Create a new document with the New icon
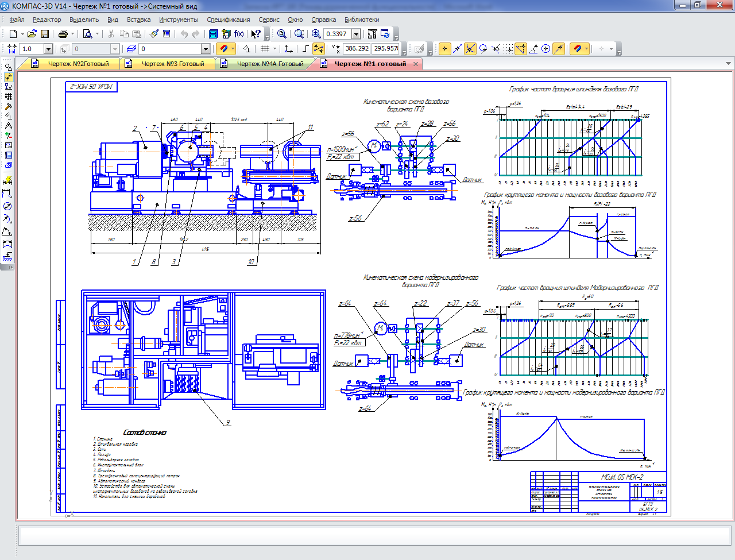 pos(13,34)
